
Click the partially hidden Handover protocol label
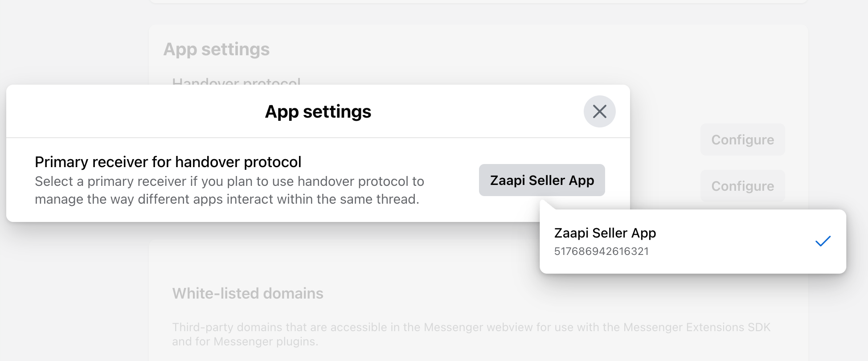pyautogui.click(x=236, y=81)
